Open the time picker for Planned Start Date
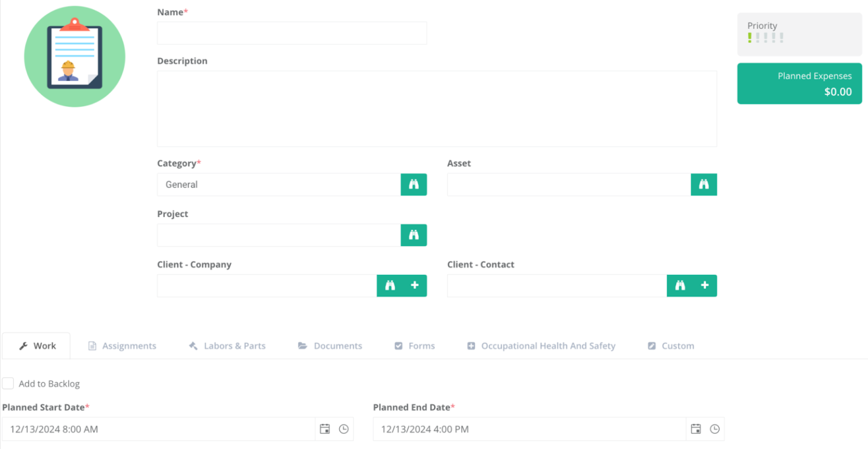The image size is (868, 449). [x=343, y=429]
